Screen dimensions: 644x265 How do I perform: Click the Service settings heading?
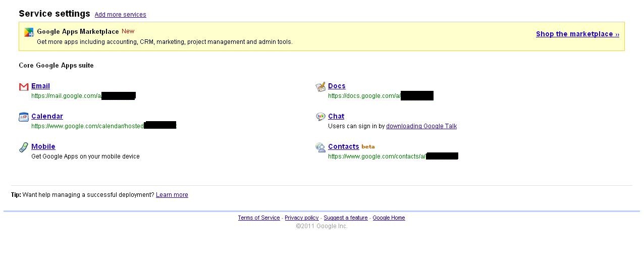click(55, 14)
